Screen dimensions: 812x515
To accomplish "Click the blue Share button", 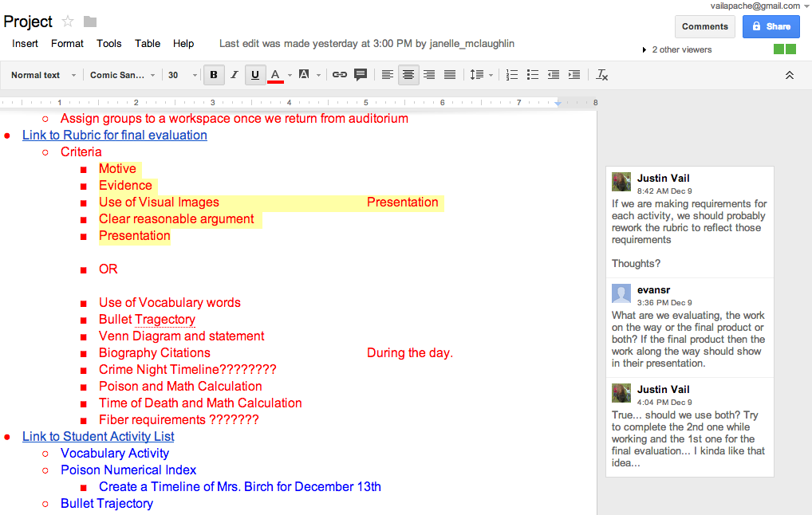I will (771, 26).
